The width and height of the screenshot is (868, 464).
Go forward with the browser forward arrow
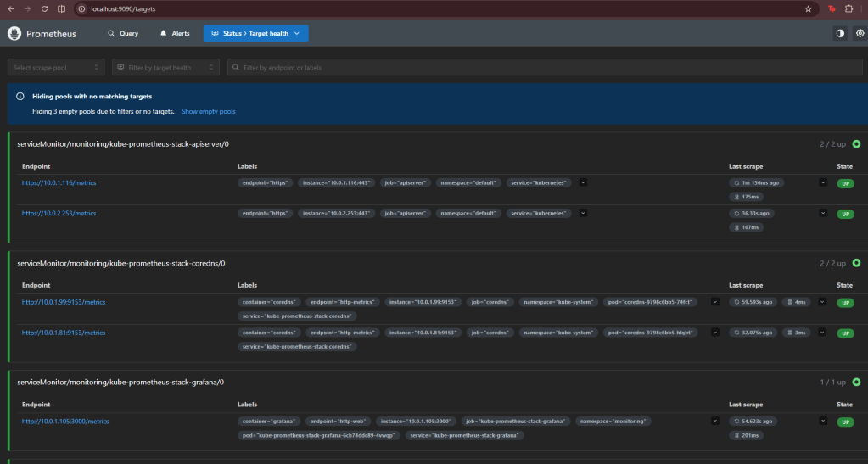click(27, 8)
